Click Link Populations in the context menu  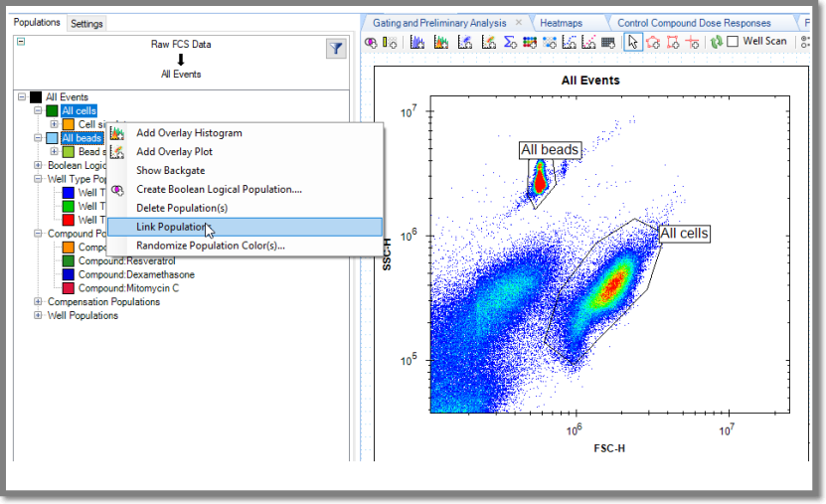(245, 227)
